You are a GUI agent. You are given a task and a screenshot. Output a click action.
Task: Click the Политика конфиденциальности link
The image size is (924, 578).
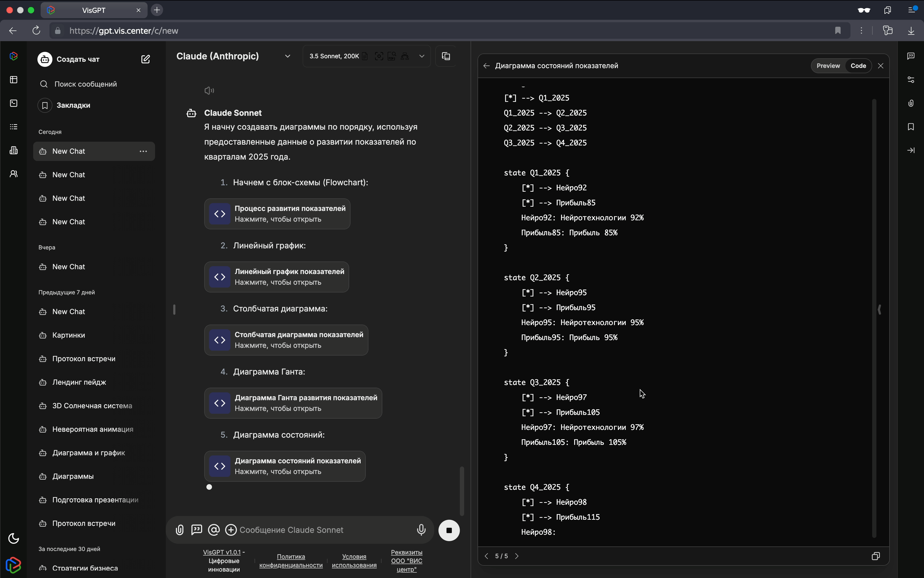291,561
